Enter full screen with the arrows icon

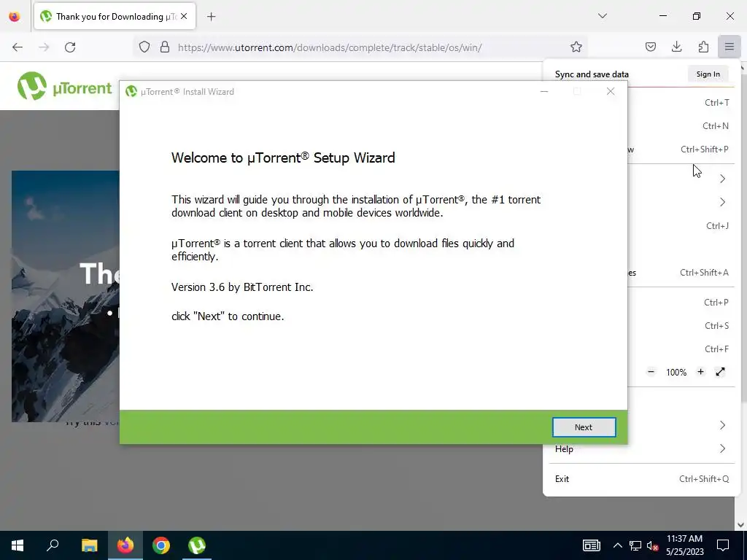[720, 372]
